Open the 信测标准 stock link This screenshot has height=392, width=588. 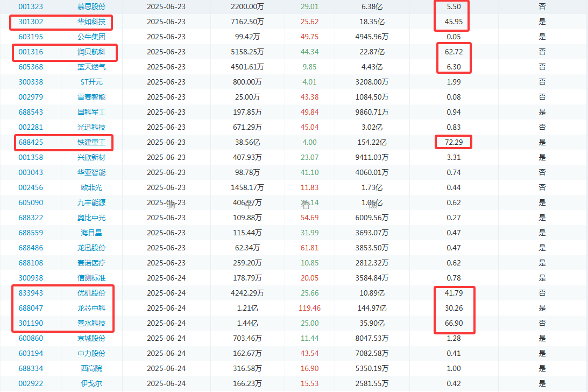tap(91, 278)
